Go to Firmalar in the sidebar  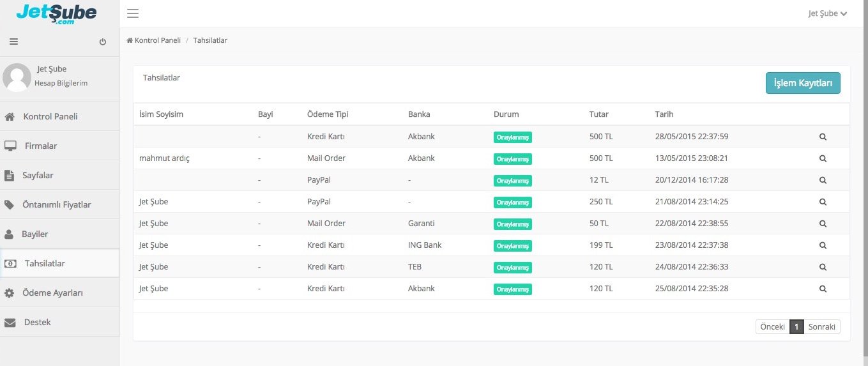coord(40,146)
